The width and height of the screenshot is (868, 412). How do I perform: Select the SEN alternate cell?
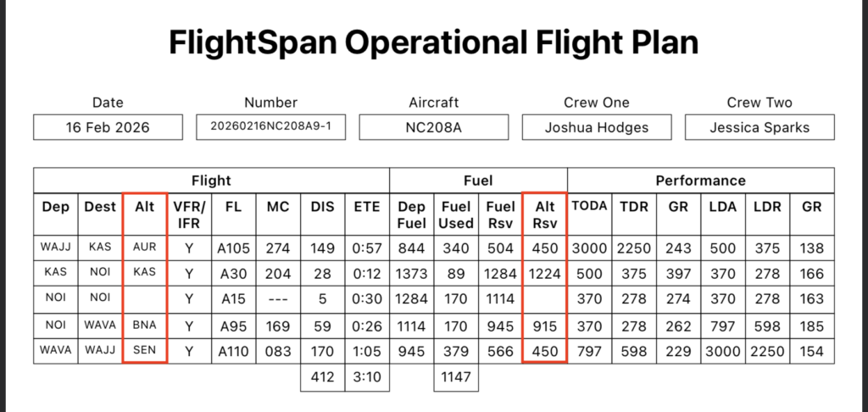145,351
